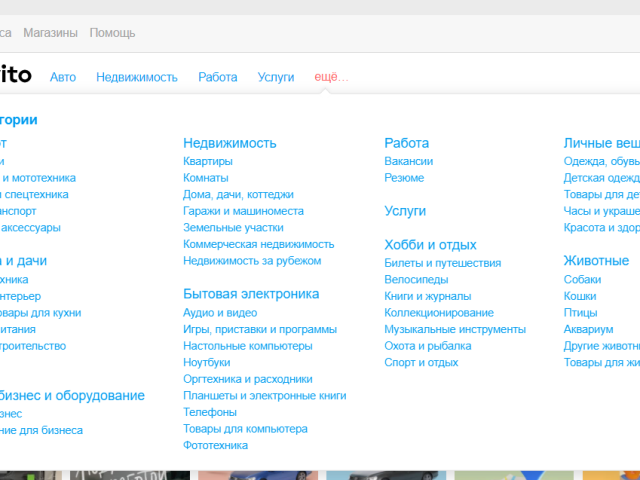Open the 'Магазины' header link
640x480 pixels.
pyautogui.click(x=50, y=33)
